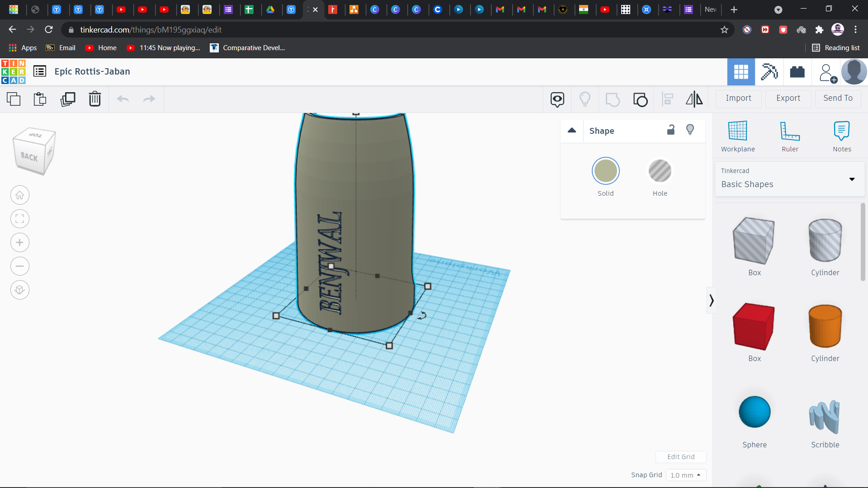Collapse the Shape panel arrow
The width and height of the screenshot is (868, 488).
[572, 131]
